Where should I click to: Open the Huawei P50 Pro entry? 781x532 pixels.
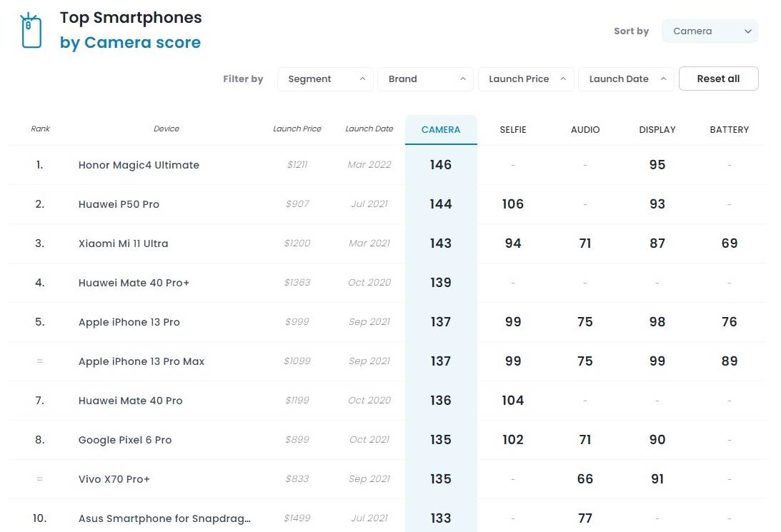119,204
